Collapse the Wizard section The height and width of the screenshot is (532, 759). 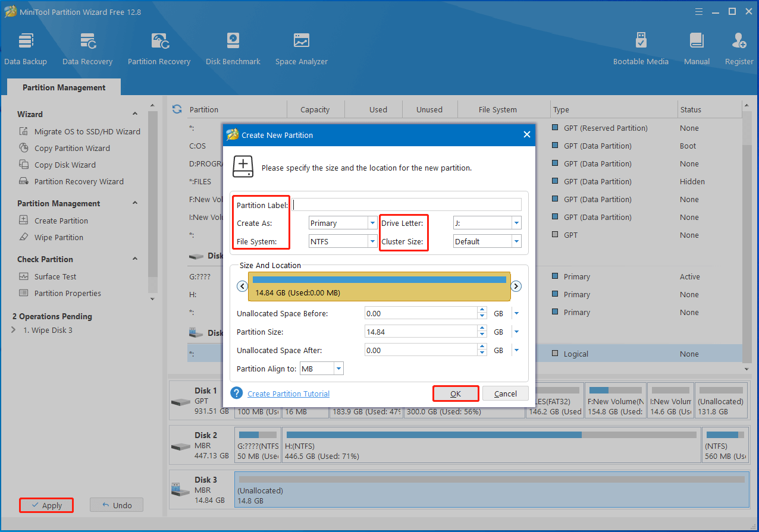pos(135,114)
